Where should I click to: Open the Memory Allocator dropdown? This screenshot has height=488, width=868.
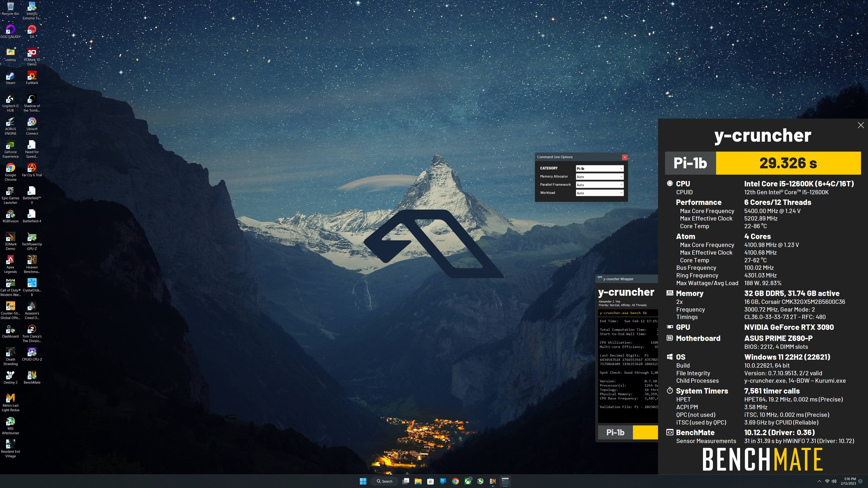[x=599, y=176]
